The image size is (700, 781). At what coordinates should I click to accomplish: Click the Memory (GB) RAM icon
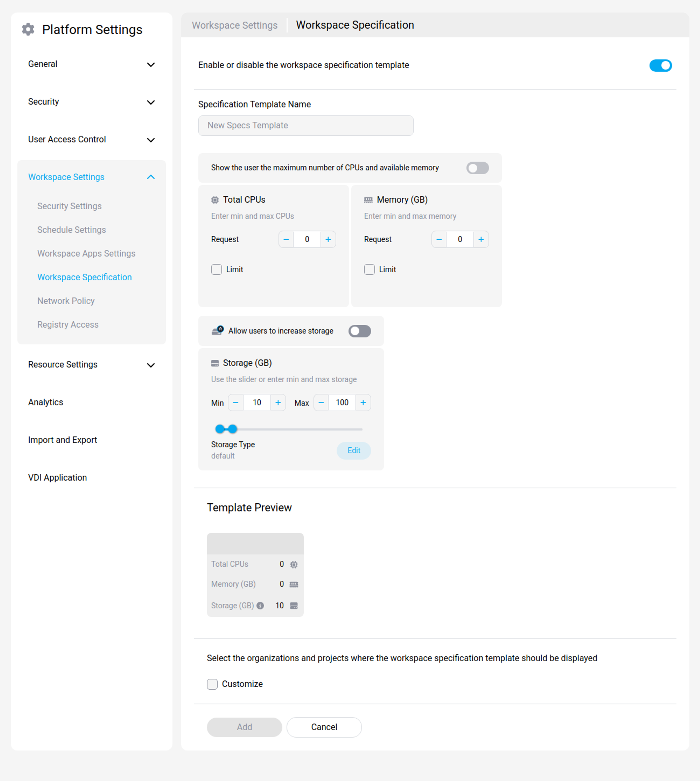368,200
